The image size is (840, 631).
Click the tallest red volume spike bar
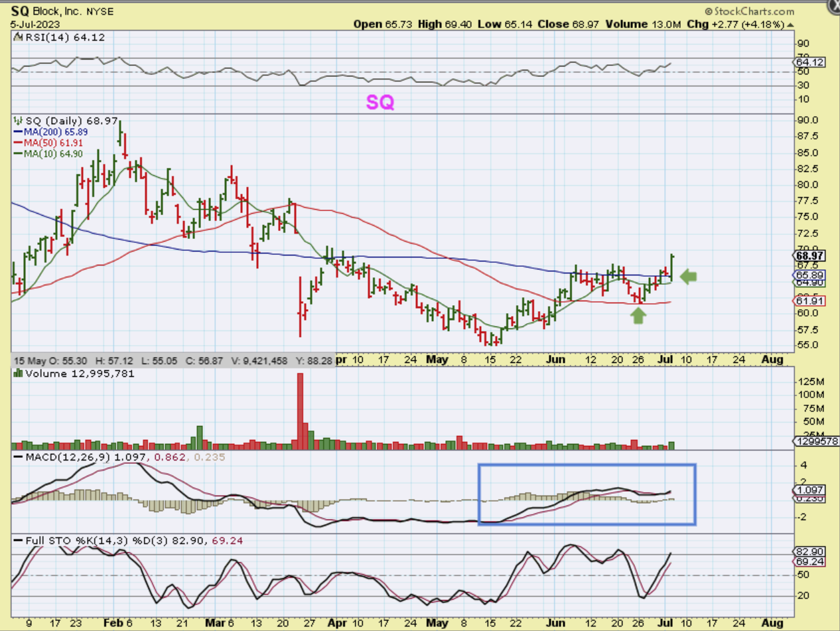[300, 411]
